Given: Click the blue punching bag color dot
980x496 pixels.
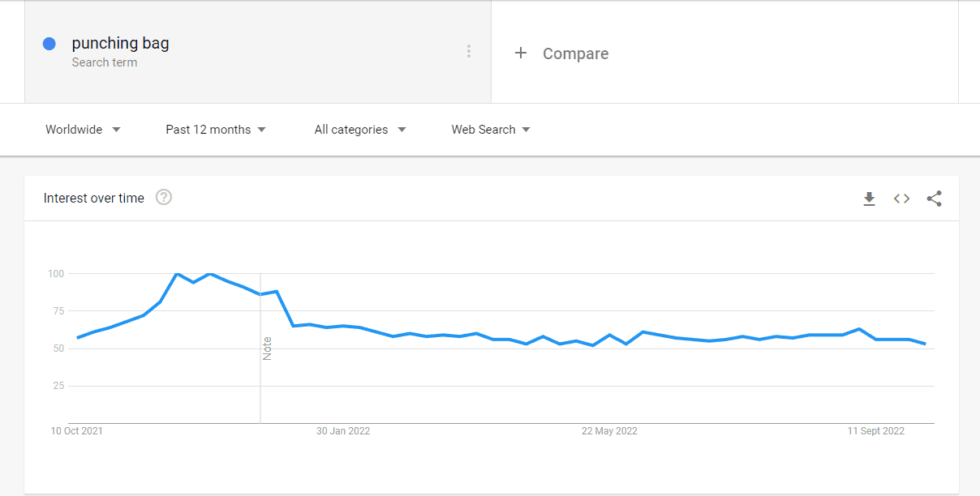Looking at the screenshot, I should pos(49,44).
